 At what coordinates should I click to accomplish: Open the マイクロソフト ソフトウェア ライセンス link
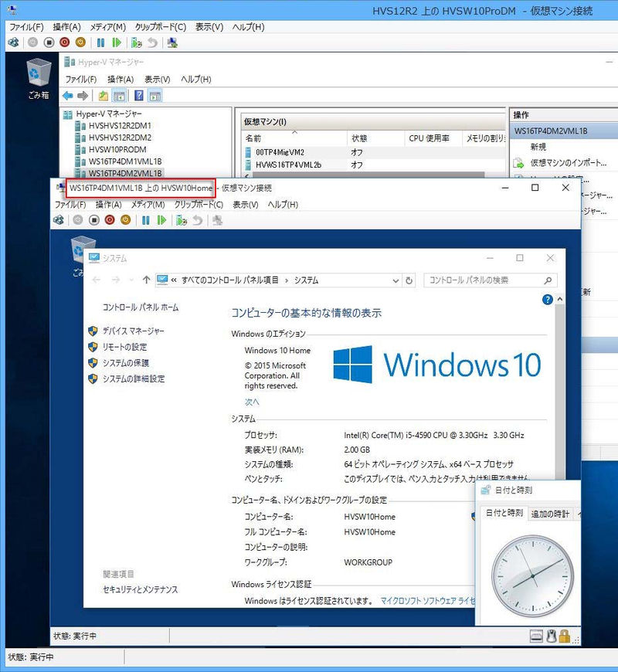click(428, 601)
